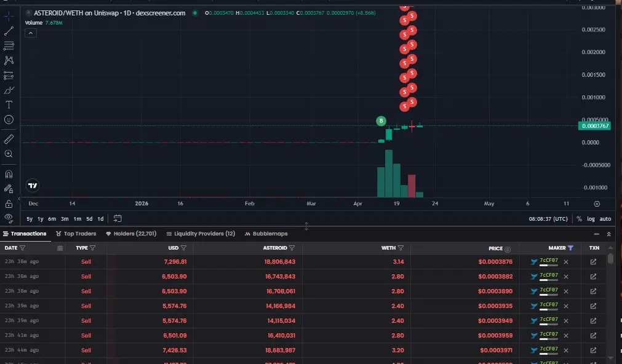The width and height of the screenshot is (622, 364).
Task: Remove maker filter X in $0.0003935 row
Action: 566,306
